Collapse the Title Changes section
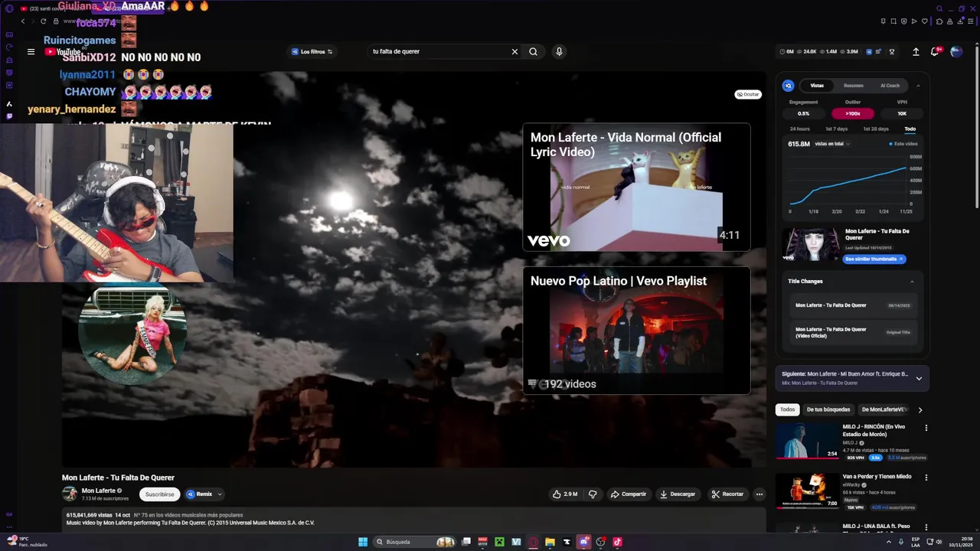The image size is (980, 551). click(x=912, y=282)
